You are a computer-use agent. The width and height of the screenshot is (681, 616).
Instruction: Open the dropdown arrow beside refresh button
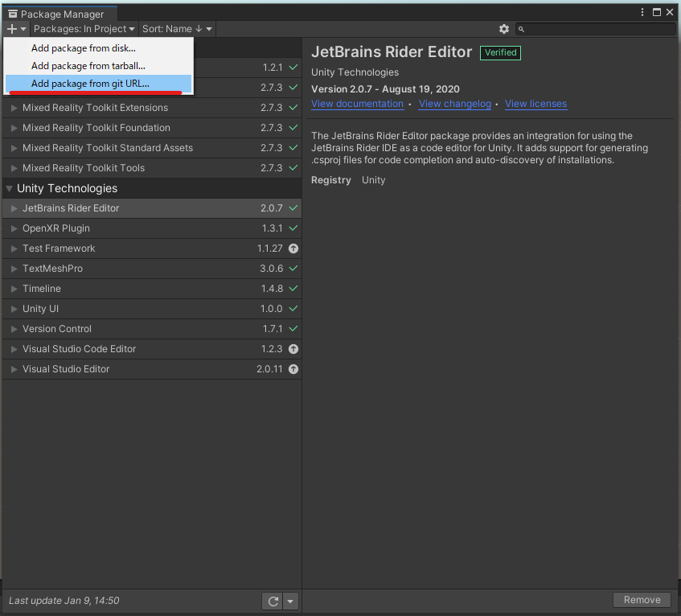290,602
